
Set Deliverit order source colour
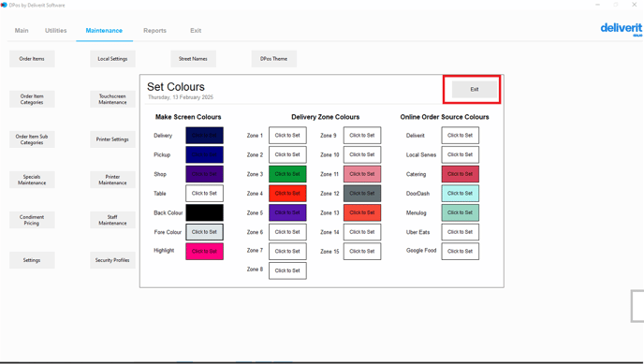(x=460, y=135)
